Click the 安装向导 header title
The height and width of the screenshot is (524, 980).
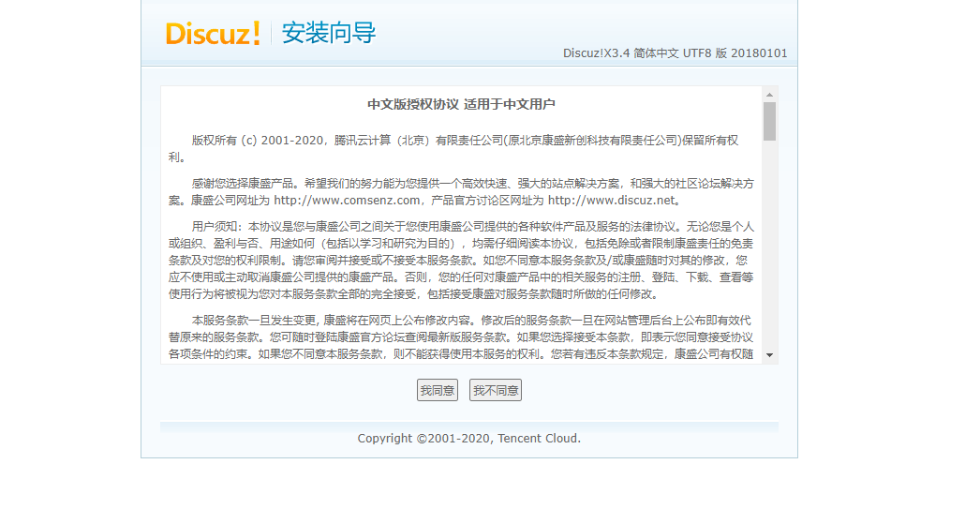point(329,34)
